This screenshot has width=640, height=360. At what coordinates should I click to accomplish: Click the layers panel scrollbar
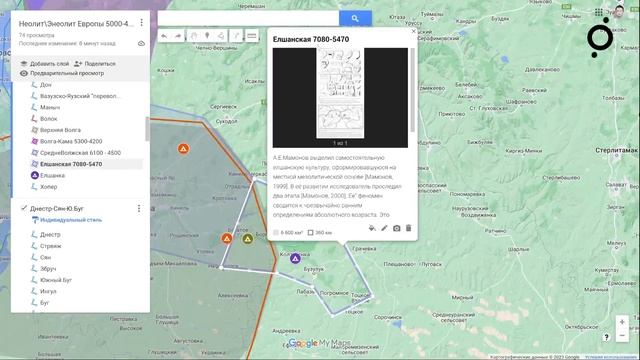[x=147, y=128]
